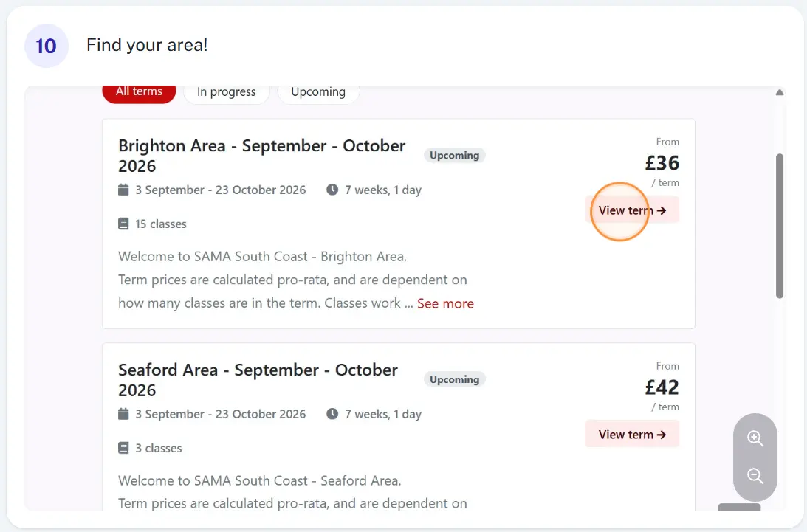Screen dimensions: 807x532
Task: Click the Brighton Area September - October 2026 title
Action: point(262,156)
